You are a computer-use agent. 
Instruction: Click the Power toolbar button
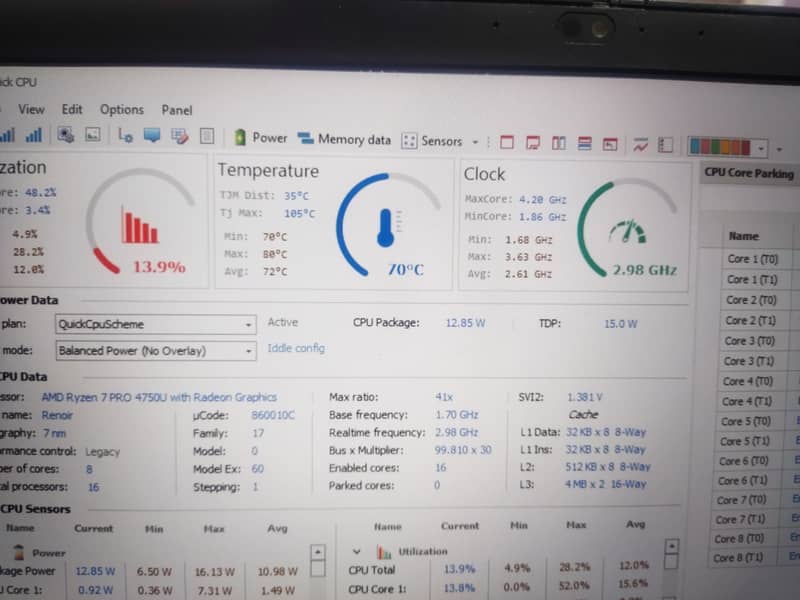point(260,139)
